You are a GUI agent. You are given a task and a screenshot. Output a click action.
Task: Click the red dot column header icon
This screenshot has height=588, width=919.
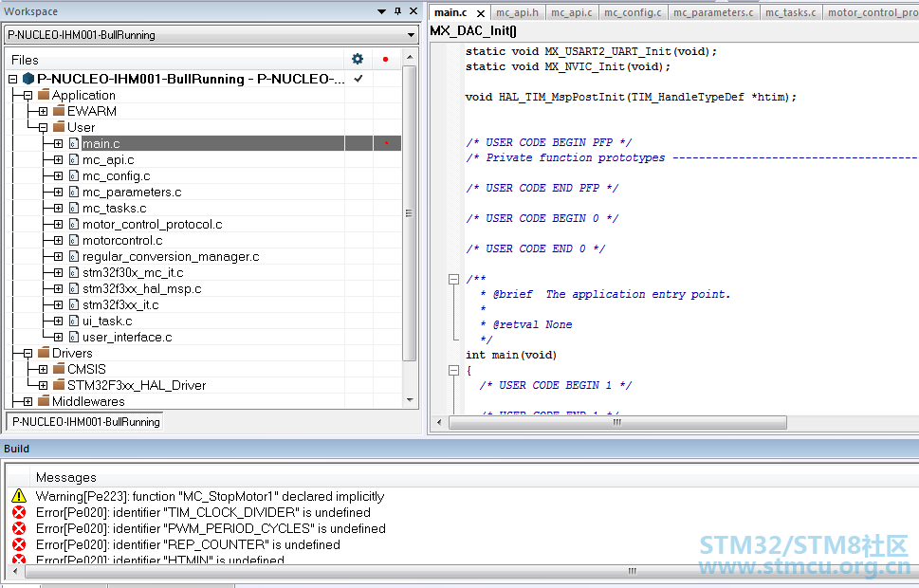pos(385,59)
